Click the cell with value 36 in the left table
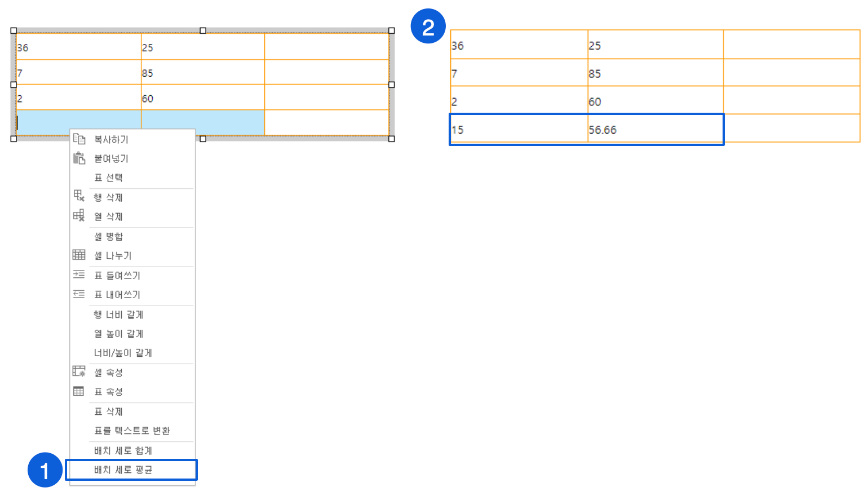 (78, 47)
